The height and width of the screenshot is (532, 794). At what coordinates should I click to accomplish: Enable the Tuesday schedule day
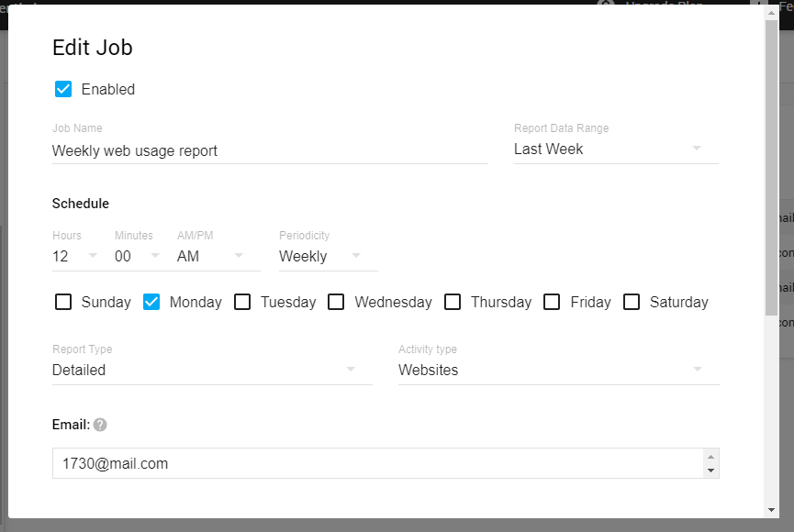pos(242,302)
